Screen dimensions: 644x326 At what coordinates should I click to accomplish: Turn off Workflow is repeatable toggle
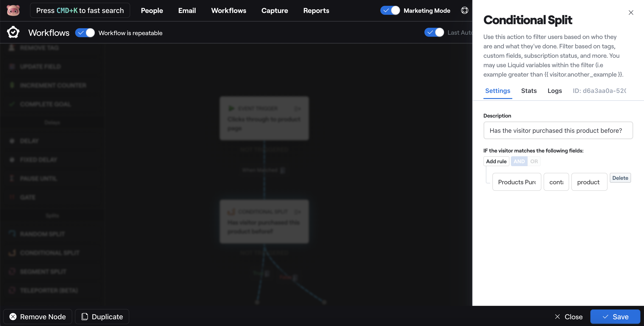[x=85, y=33]
